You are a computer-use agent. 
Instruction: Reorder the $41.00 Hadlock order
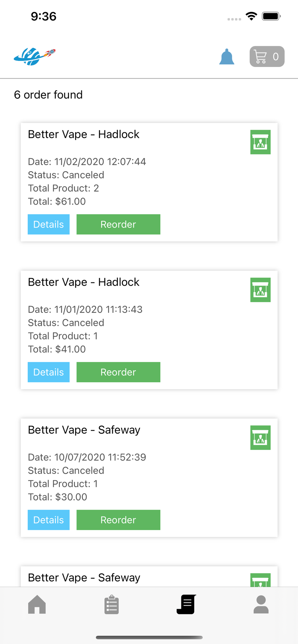pyautogui.click(x=118, y=372)
